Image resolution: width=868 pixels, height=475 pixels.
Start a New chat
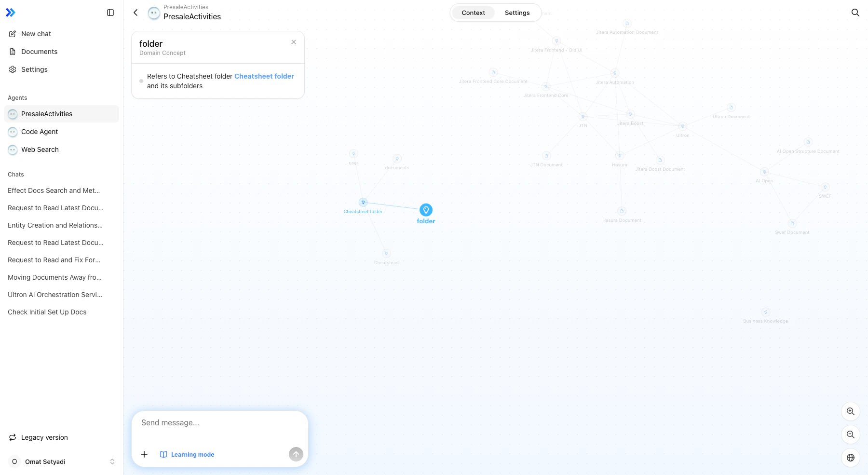point(62,34)
